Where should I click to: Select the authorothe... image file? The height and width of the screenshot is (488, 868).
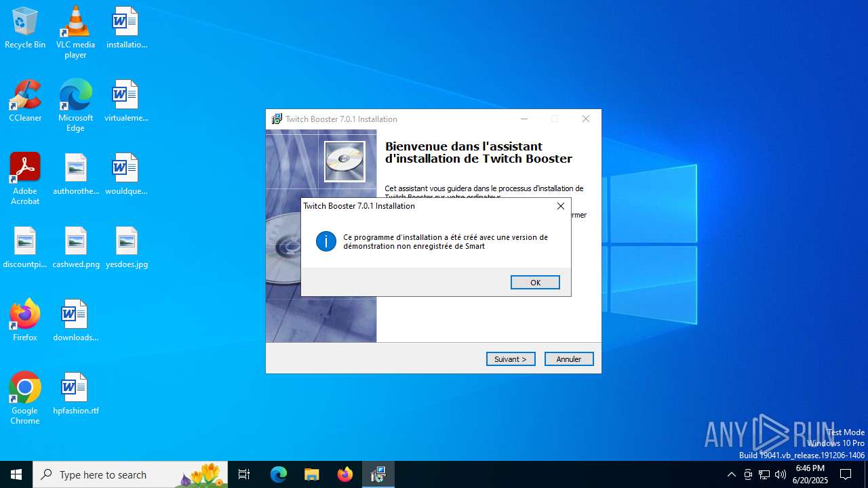pyautogui.click(x=75, y=175)
